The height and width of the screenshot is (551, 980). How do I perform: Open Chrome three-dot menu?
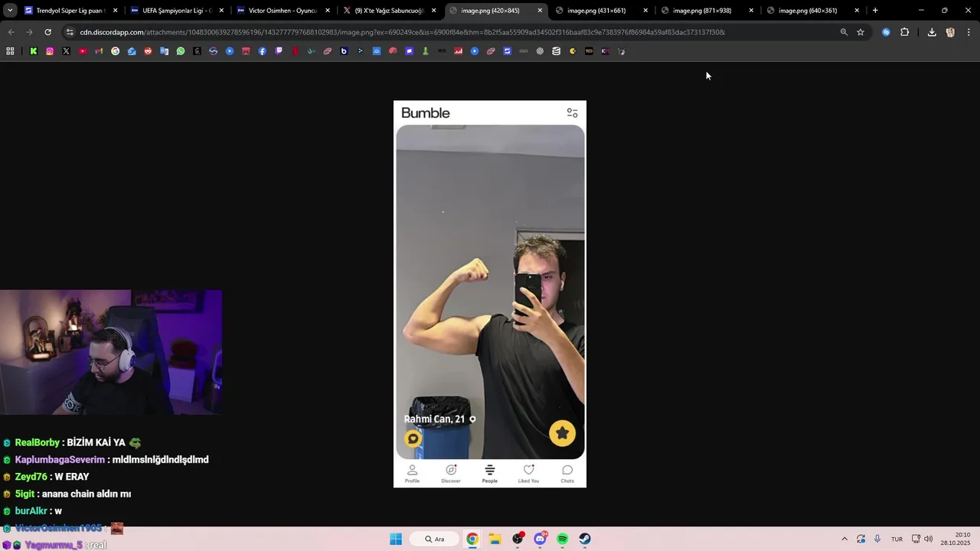coord(969,32)
